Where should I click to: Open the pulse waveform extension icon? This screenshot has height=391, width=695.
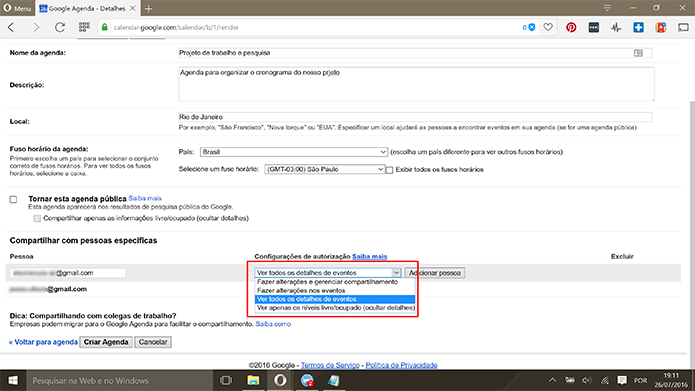click(x=616, y=27)
